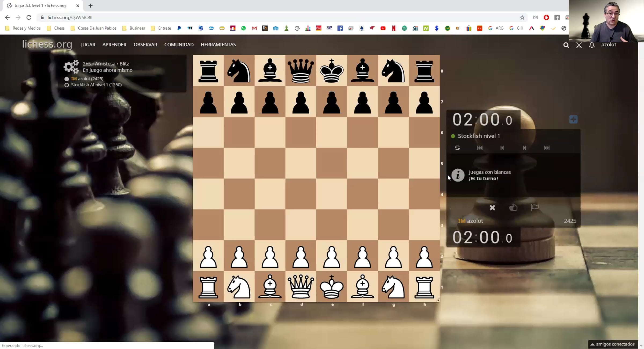Image resolution: width=644 pixels, height=349 pixels.
Task: Open notifications bell icon
Action: [x=592, y=45]
